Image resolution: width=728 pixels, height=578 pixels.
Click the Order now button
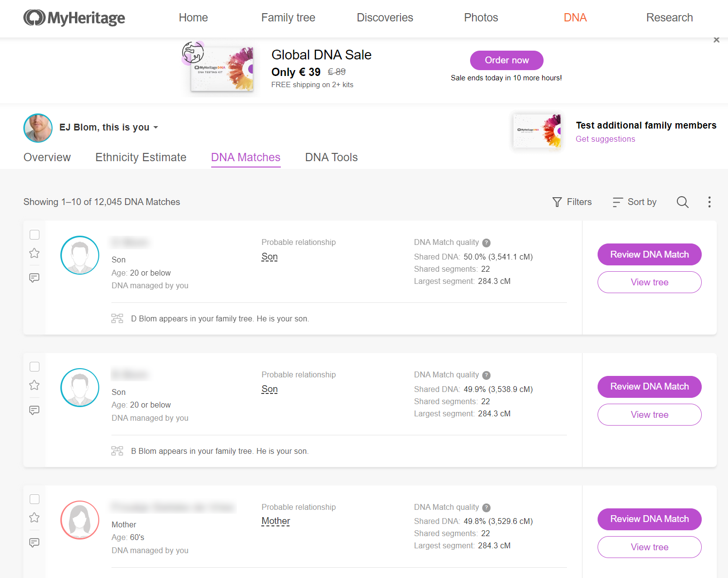(507, 60)
